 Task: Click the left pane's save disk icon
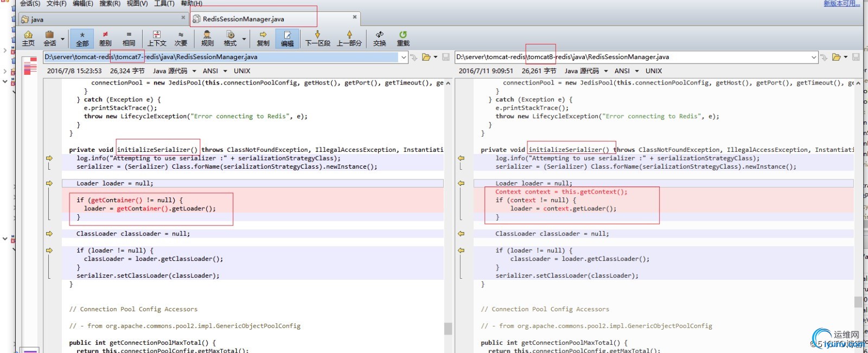coord(446,57)
